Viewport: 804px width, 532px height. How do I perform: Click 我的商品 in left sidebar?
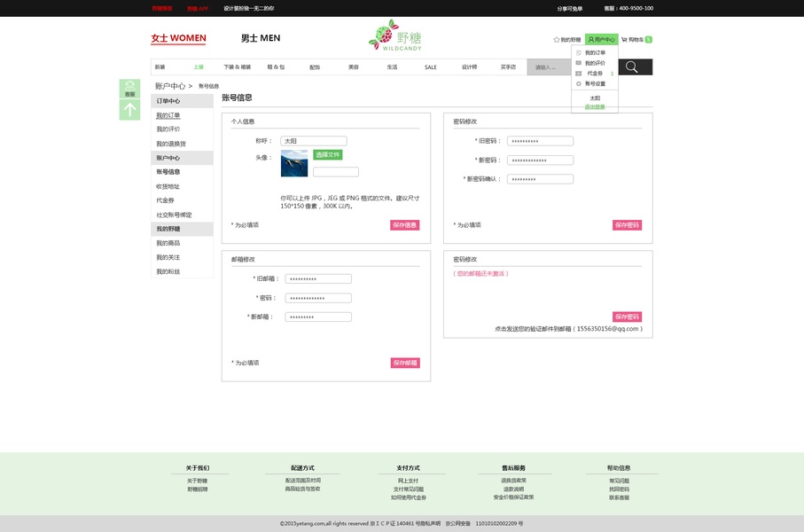(168, 243)
